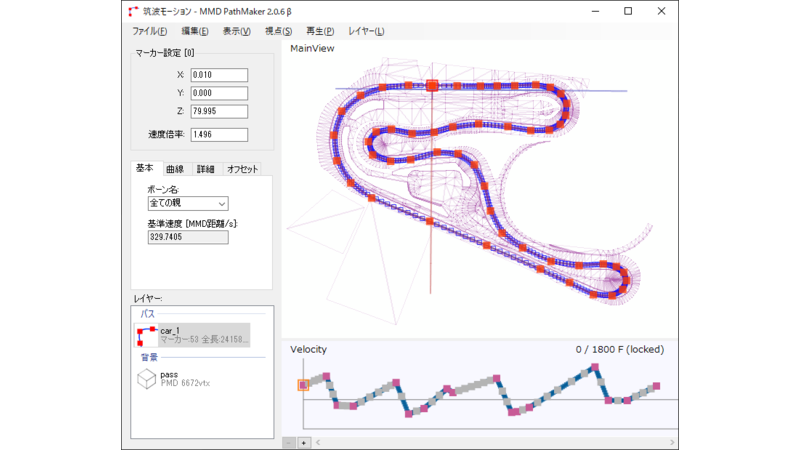The height and width of the screenshot is (450, 800).
Task: Click the 背景 section header
Action: pos(149,357)
